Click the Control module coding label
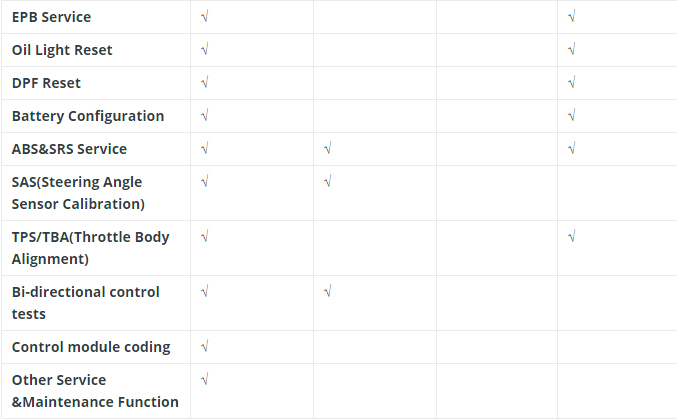The height and width of the screenshot is (419, 677). tap(91, 347)
